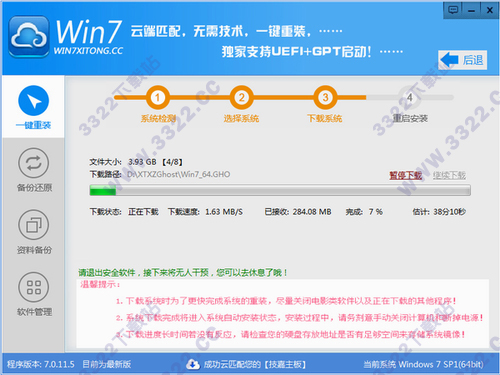Click the 暂停下载 pause download link

(x=406, y=175)
